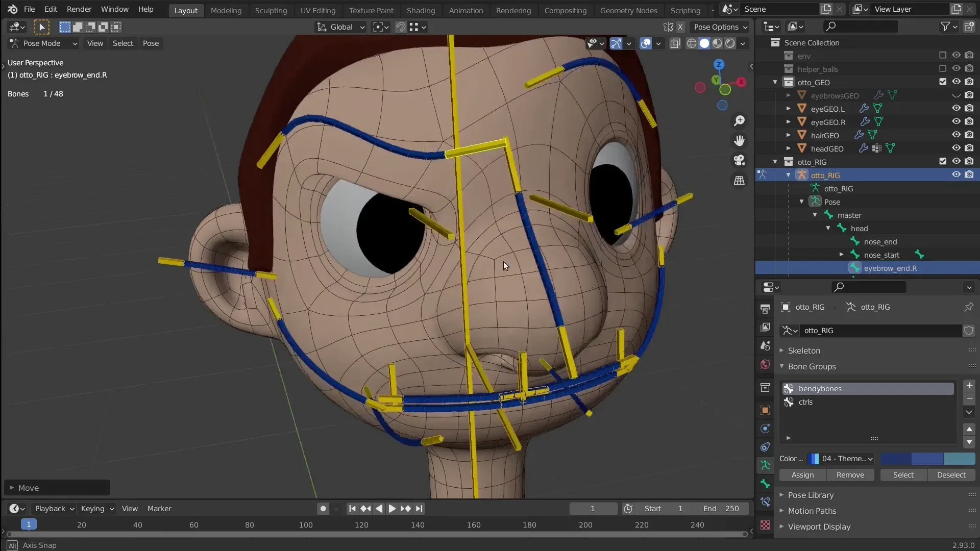Image resolution: width=980 pixels, height=551 pixels.
Task: Open Pose Mode dropdown
Action: [43, 43]
